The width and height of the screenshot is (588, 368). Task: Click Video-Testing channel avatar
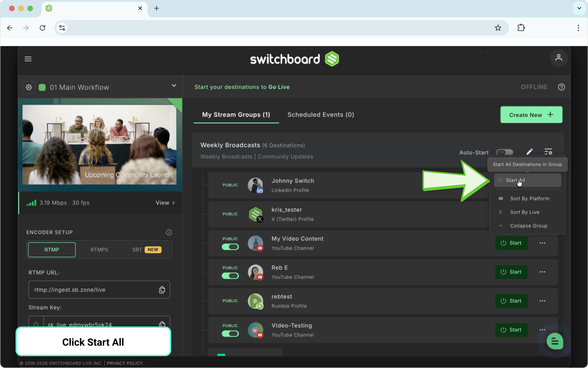(255, 330)
